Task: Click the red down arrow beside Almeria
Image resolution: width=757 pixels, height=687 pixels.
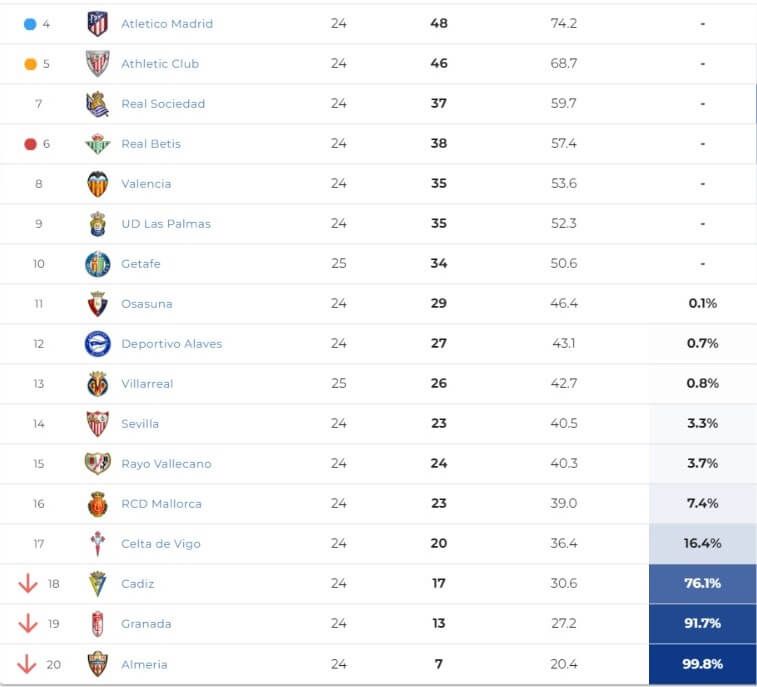Action: pos(27,664)
